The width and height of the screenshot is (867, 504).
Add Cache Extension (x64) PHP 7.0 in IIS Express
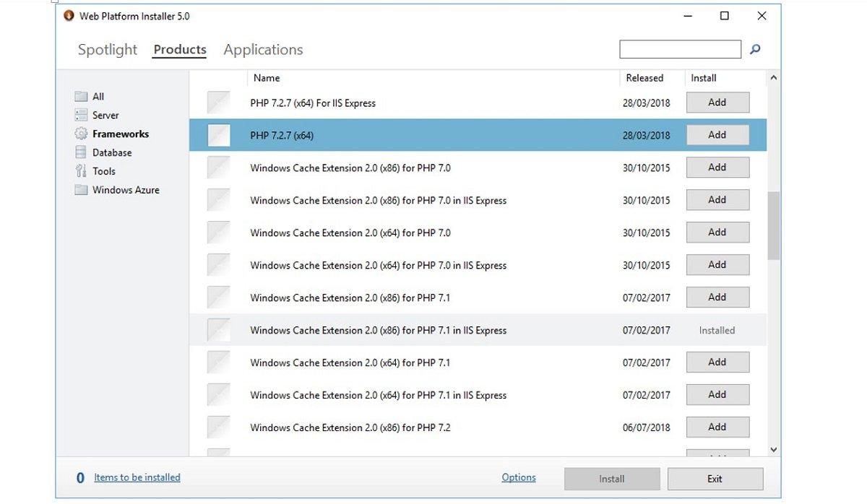coord(717,265)
